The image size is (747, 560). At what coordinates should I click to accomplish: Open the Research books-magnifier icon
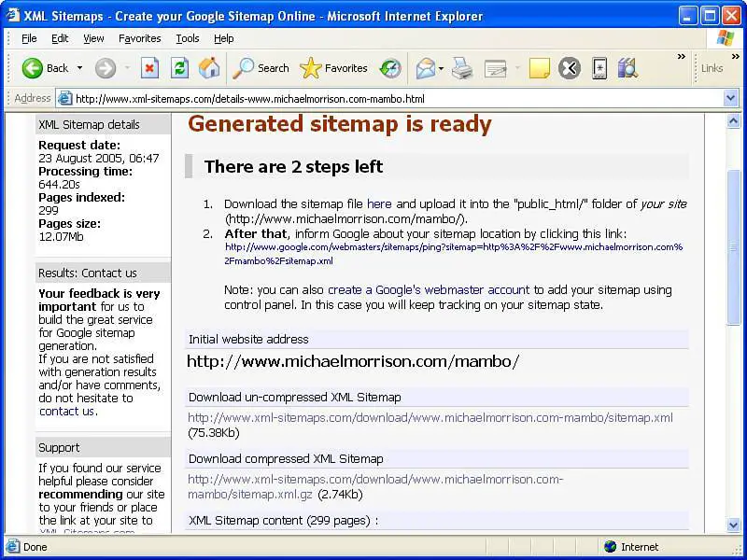tap(627, 68)
